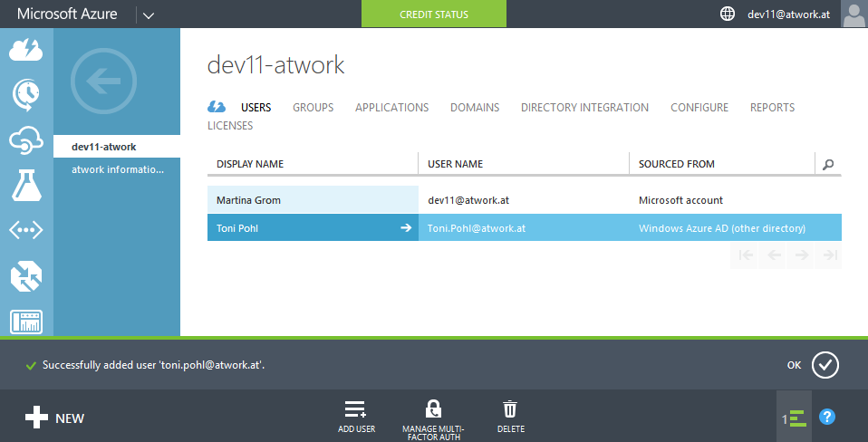Click the New button
This screenshot has height=442, width=868.
54,418
